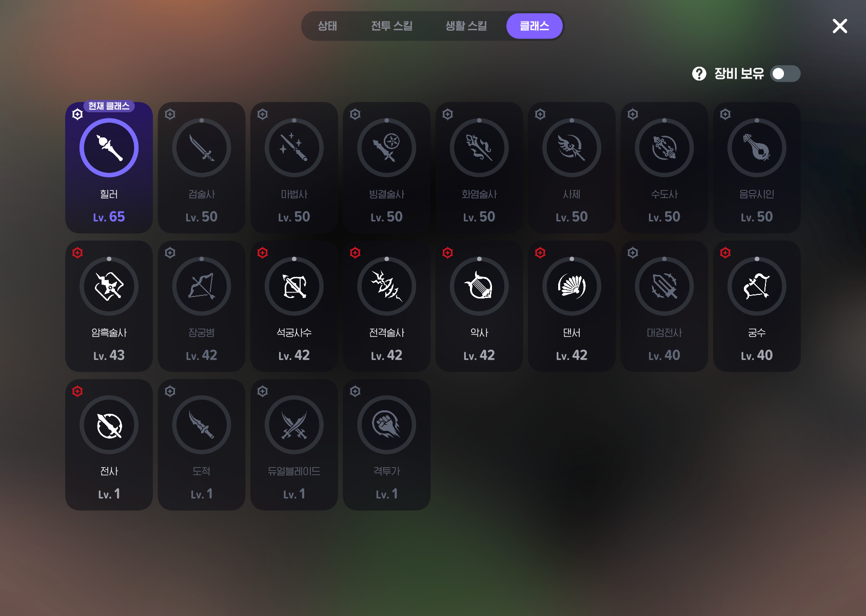Click 암흑술사 Lv. 43 level text
This screenshot has height=616, width=866.
(109, 355)
